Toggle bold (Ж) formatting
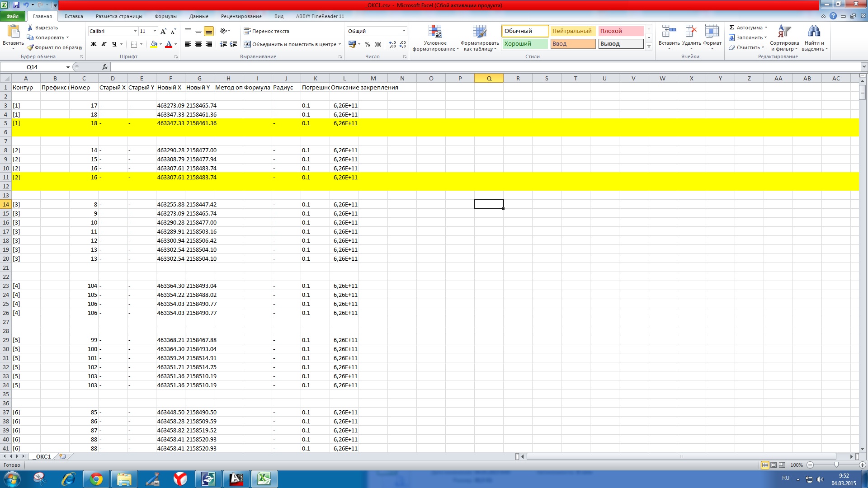This screenshot has width=868, height=488. pos(94,44)
